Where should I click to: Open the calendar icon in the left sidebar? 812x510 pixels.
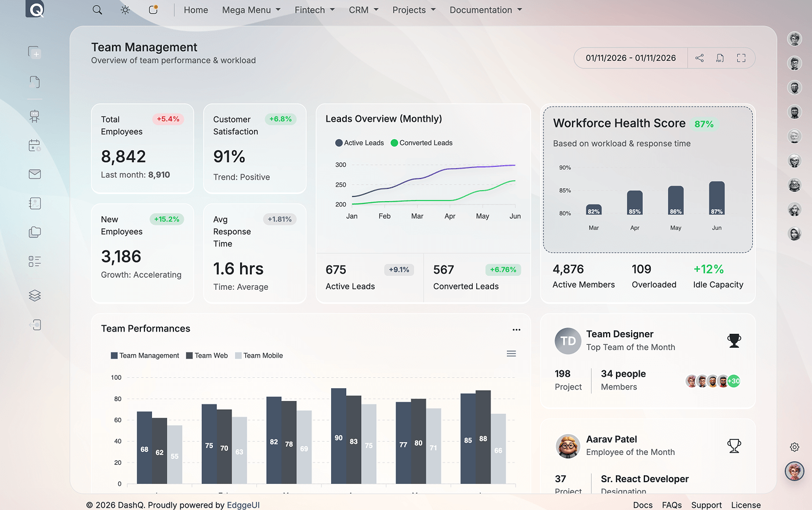[34, 145]
